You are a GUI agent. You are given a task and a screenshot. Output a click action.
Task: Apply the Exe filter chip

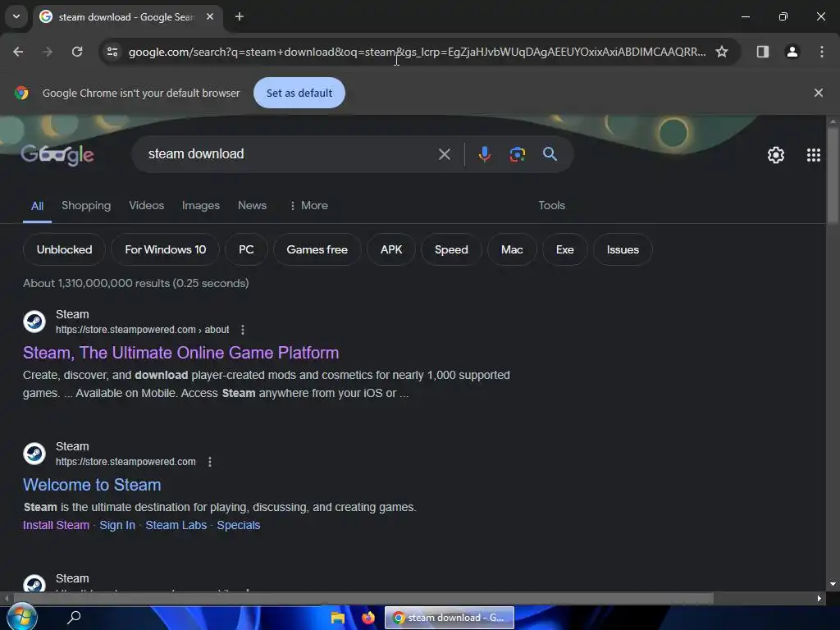click(x=564, y=249)
